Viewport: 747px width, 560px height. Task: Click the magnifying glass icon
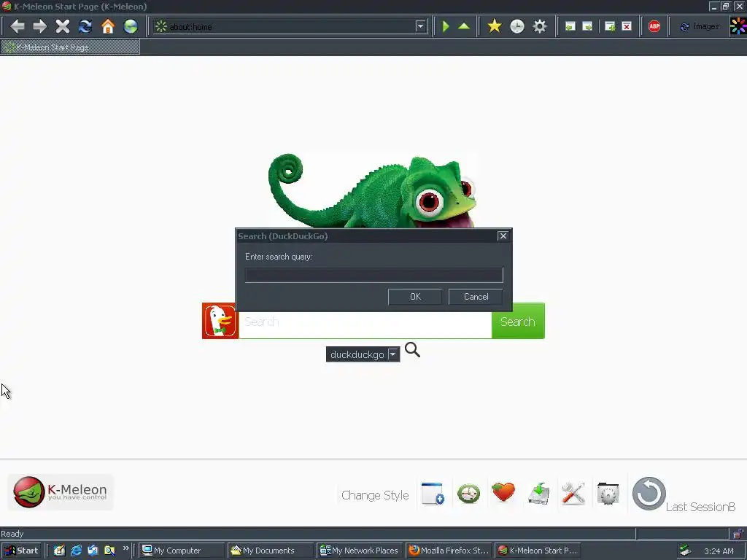[412, 349]
